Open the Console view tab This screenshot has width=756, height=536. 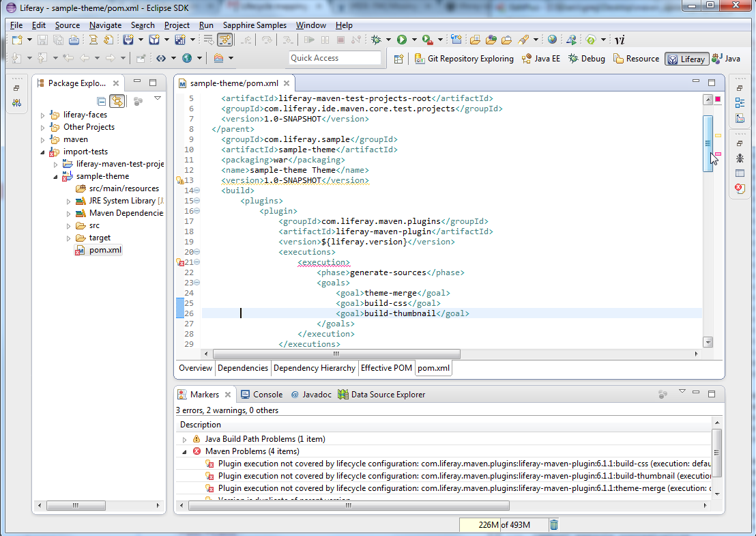(x=262, y=395)
